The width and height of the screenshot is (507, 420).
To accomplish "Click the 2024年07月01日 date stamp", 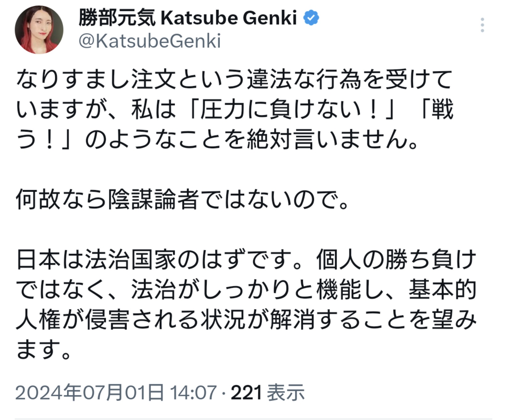I will (89, 393).
